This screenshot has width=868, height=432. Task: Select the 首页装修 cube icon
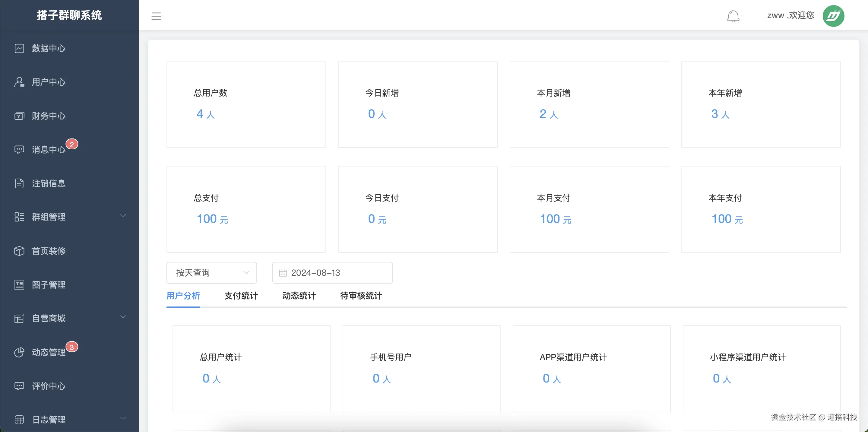click(19, 251)
